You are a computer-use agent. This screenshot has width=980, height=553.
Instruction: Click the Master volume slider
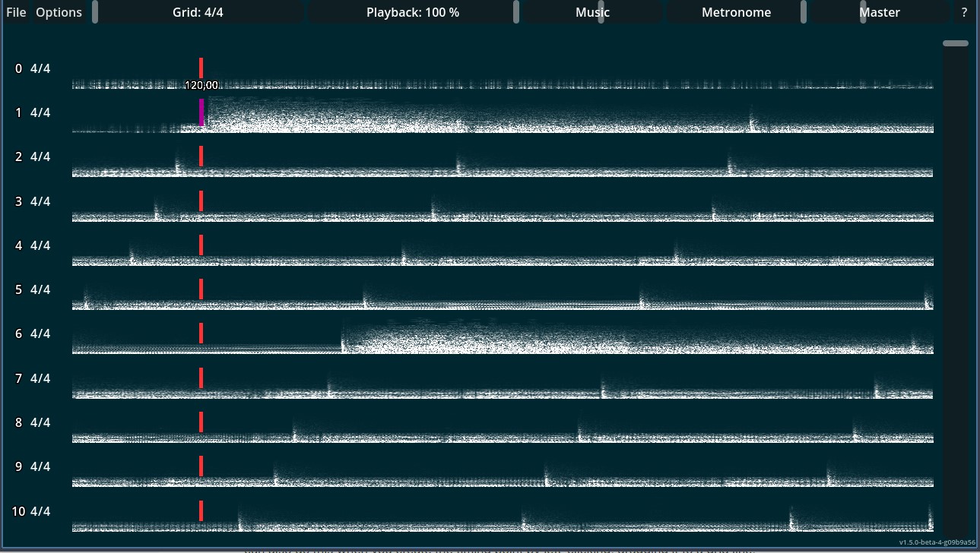(x=879, y=12)
